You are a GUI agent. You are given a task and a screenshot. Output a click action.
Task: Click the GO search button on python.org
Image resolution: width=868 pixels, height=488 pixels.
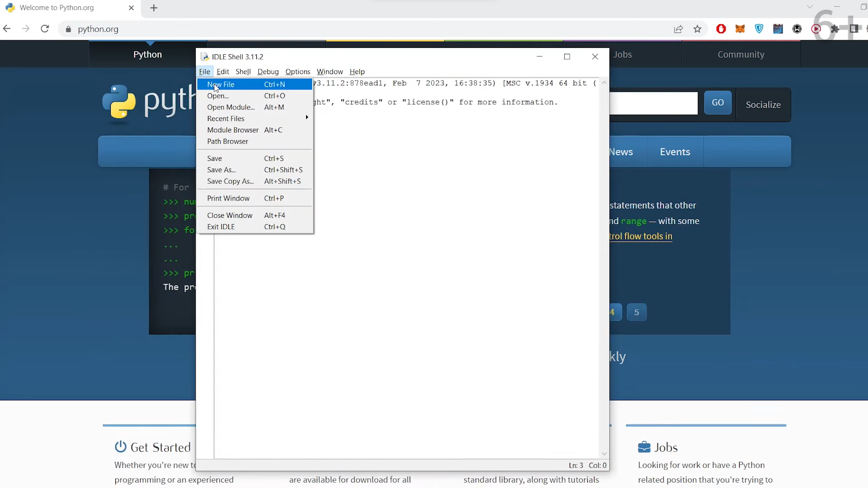tap(718, 103)
